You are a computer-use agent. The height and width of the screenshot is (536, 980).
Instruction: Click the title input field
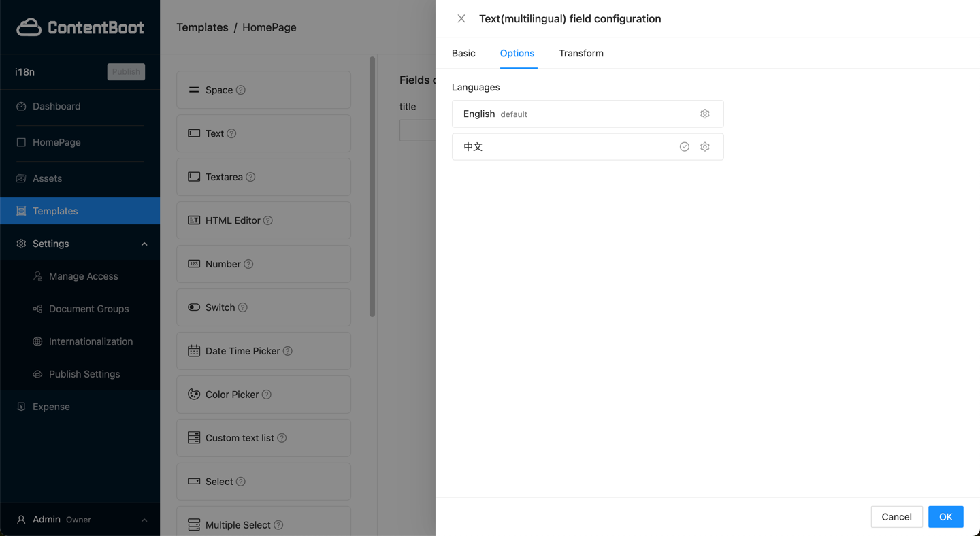pos(417,130)
